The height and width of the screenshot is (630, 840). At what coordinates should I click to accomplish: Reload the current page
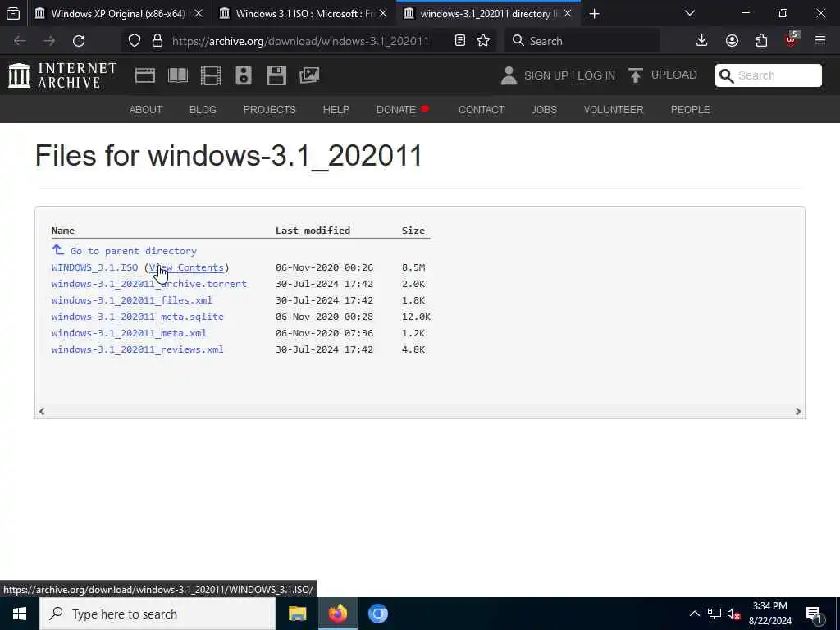(79, 41)
